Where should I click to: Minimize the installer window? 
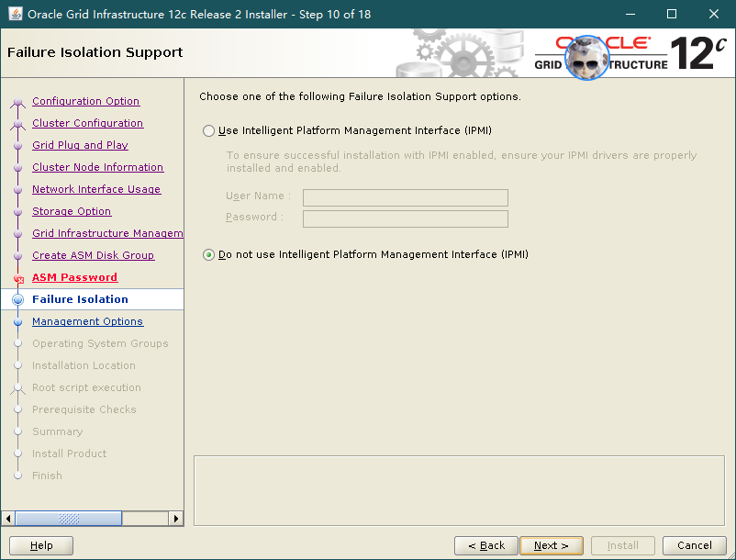pos(630,14)
